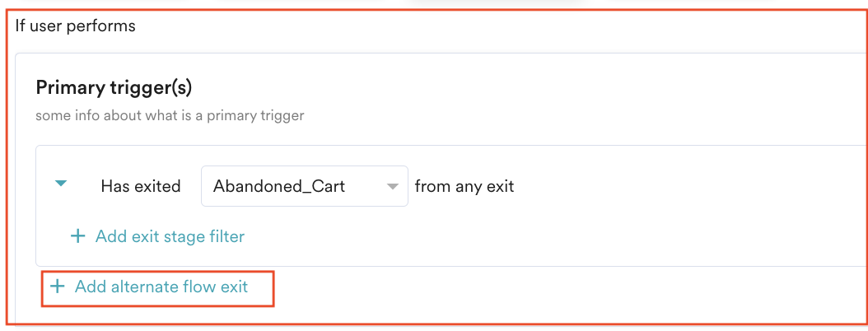Click the teal disclosure triangle left of Has exited
Screen dimensions: 868x331
pos(60,184)
